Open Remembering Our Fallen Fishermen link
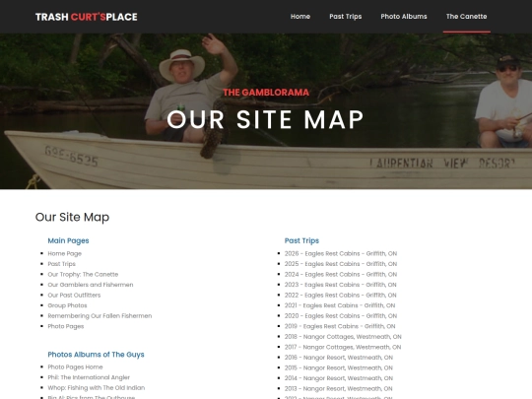This screenshot has height=399, width=532. point(100,316)
